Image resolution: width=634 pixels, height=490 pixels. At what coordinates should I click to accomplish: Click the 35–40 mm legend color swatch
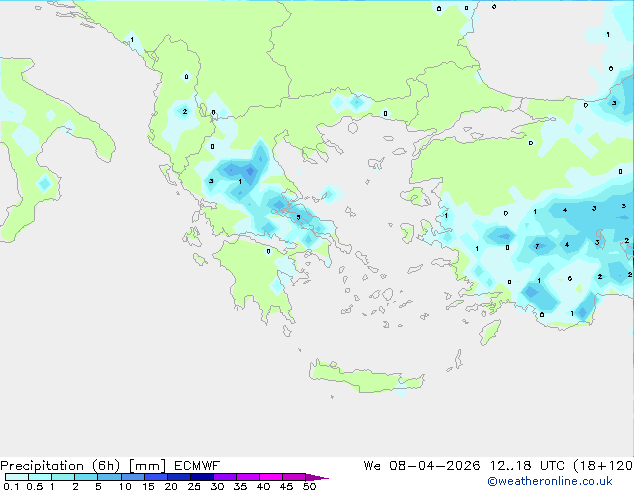pos(248,477)
